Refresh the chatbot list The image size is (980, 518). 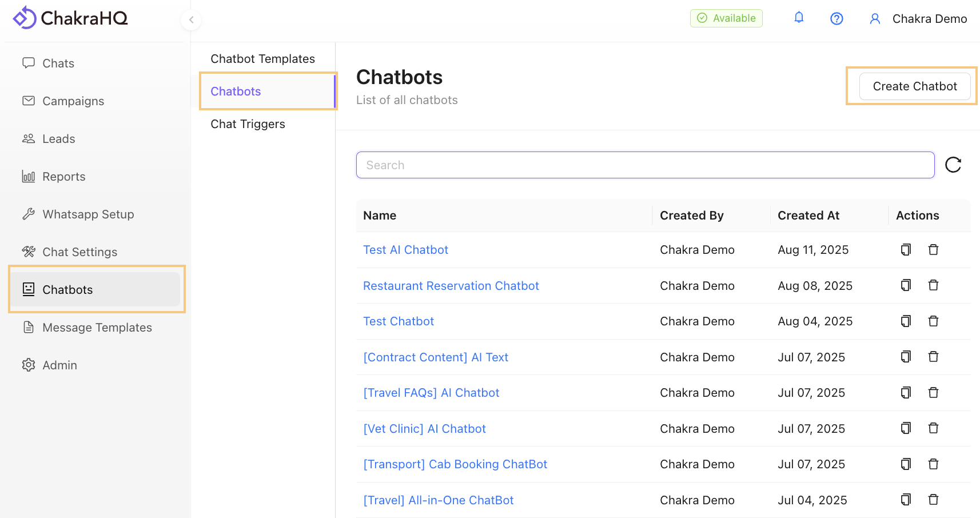953,165
